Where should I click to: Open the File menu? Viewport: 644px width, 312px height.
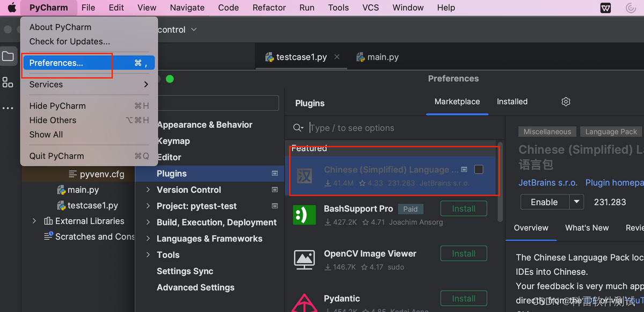(88, 8)
